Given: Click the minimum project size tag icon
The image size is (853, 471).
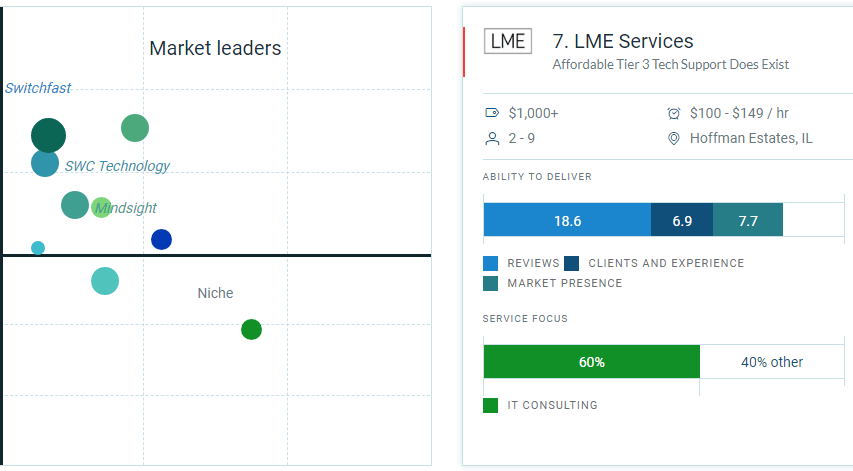Looking at the screenshot, I should (492, 113).
